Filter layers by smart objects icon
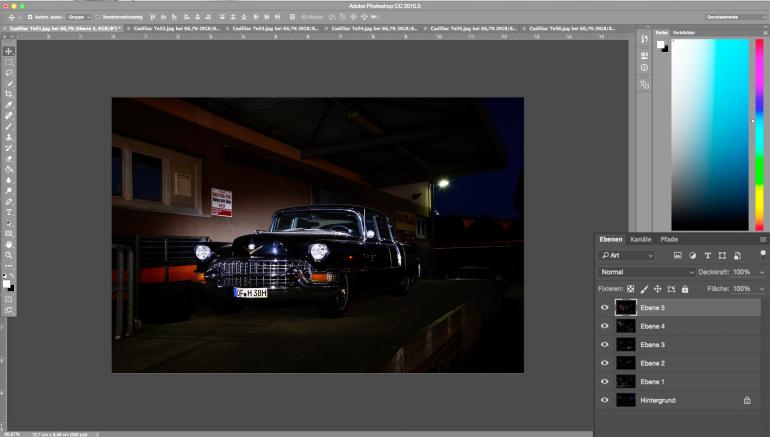770x437 pixels. pyautogui.click(x=737, y=255)
